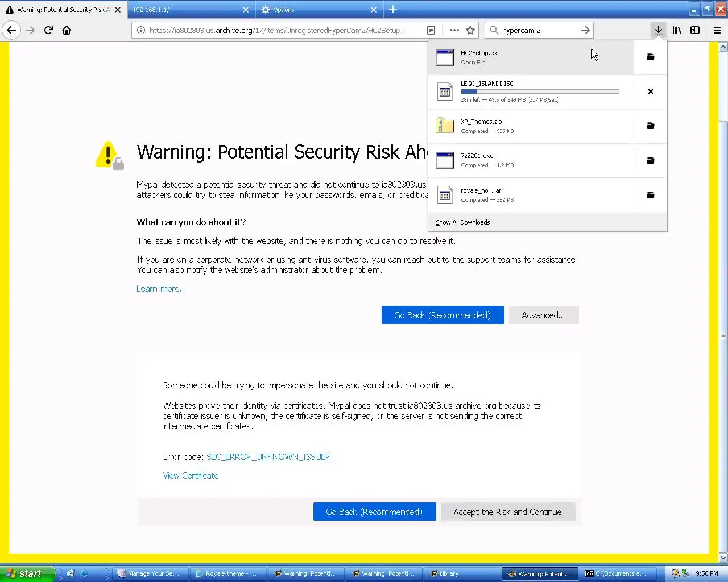Switch to Manage Your Se... taskbar window
Image resolution: width=728 pixels, height=582 pixels.
click(x=151, y=573)
